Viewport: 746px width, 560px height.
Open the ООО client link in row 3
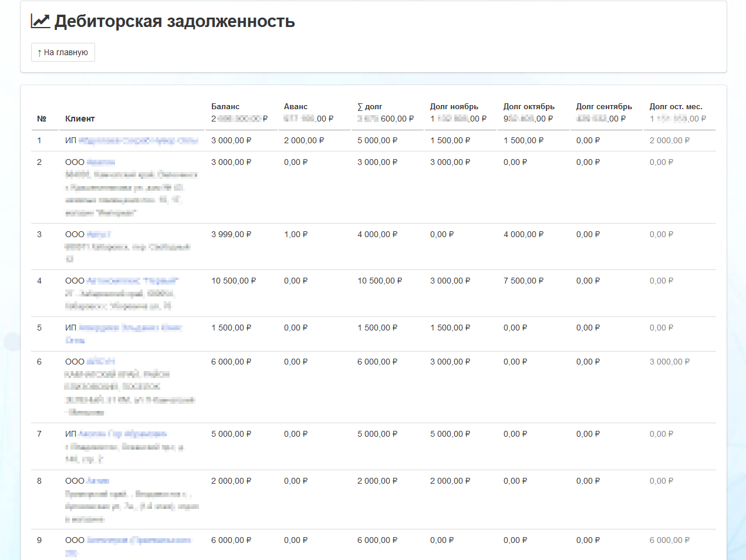[99, 235]
